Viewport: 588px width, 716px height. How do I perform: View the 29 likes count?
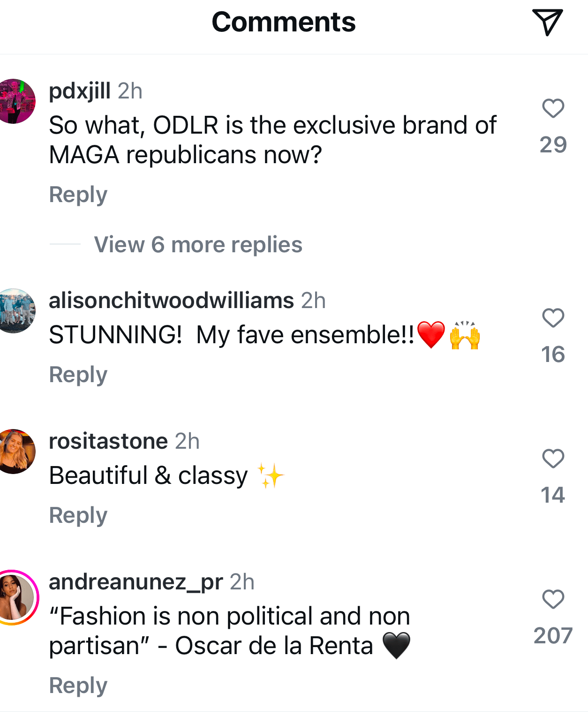(553, 144)
